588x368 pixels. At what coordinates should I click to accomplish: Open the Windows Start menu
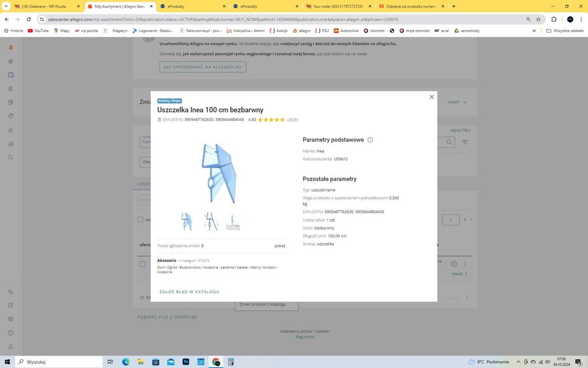[7, 362]
